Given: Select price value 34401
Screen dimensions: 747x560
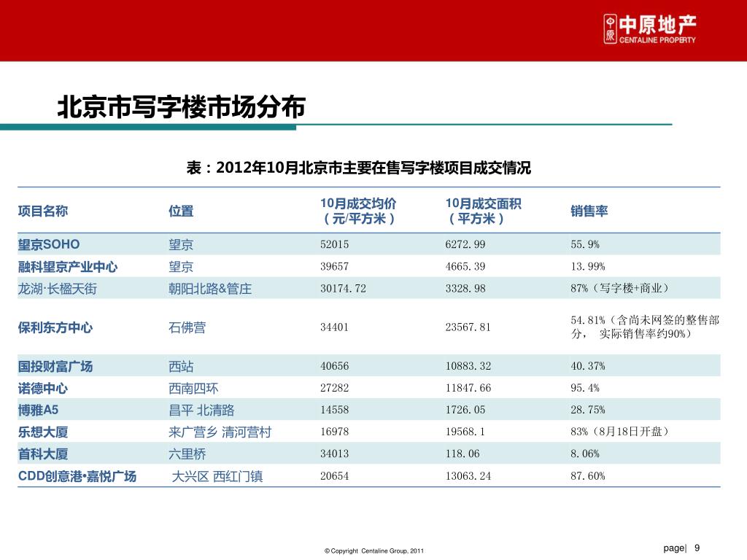Looking at the screenshot, I should (334, 327).
